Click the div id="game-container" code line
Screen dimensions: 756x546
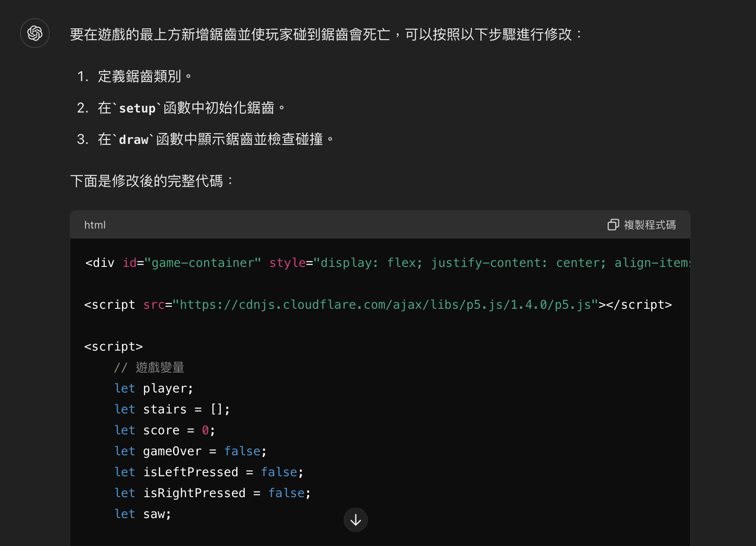click(x=388, y=263)
